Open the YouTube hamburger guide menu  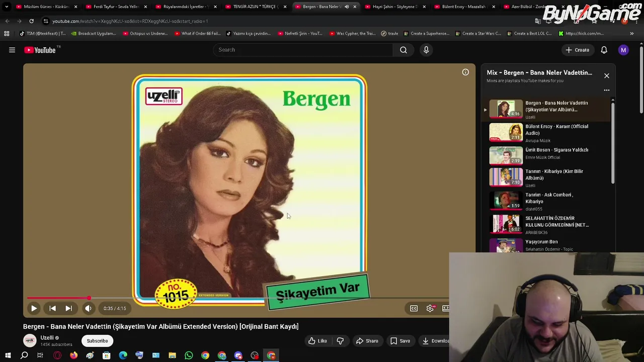coord(12,50)
